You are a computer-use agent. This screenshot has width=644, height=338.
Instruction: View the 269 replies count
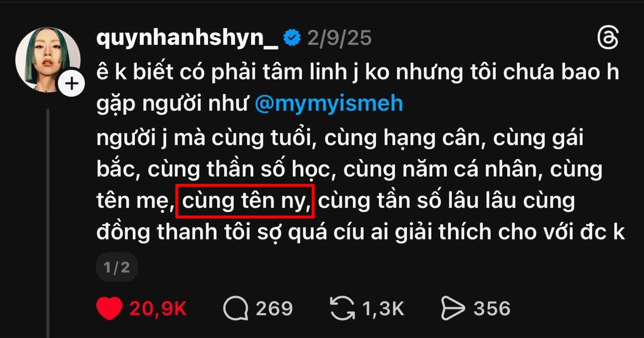click(274, 308)
